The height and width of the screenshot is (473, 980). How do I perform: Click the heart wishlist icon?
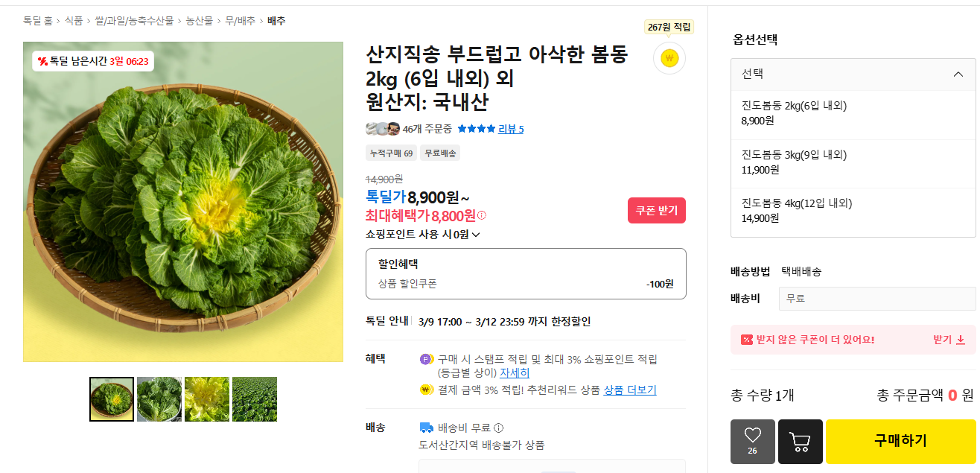click(752, 436)
